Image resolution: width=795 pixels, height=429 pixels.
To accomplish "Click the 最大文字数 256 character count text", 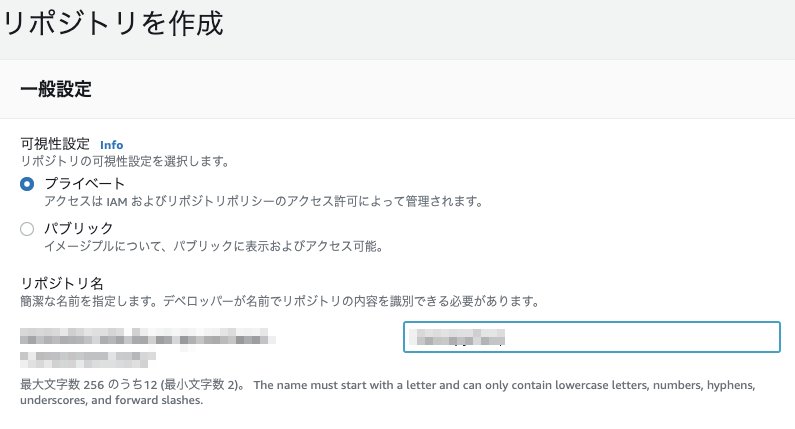I will click(x=133, y=385).
